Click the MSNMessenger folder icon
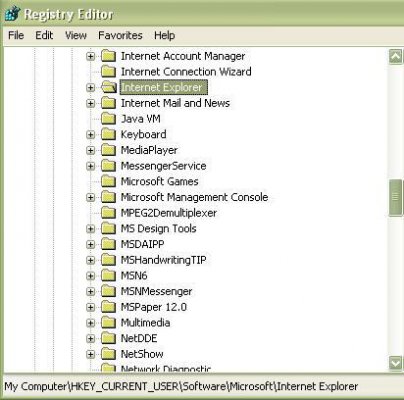The height and width of the screenshot is (400, 404). tap(108, 291)
